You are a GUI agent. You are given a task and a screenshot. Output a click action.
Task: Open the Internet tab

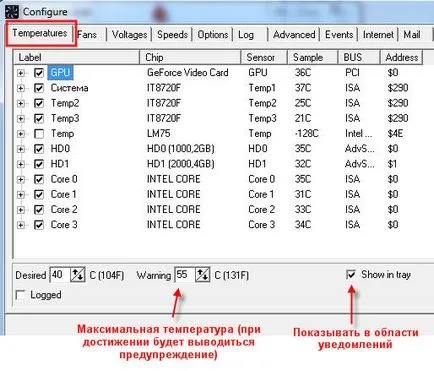coord(378,35)
